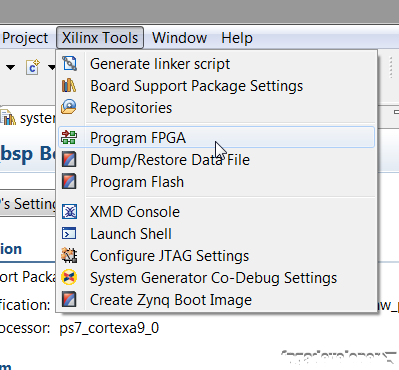Click the Dump/Restore Data File icon
399x370 pixels.
tap(69, 159)
